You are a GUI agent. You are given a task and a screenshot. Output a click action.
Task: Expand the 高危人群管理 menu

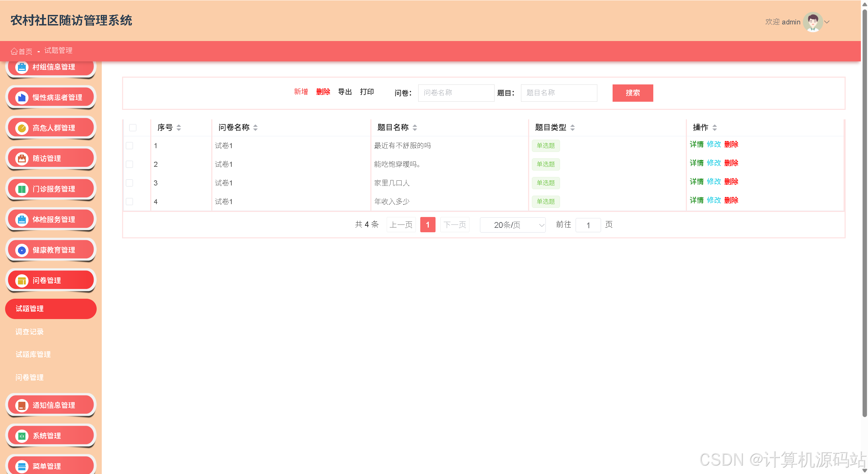coord(51,128)
